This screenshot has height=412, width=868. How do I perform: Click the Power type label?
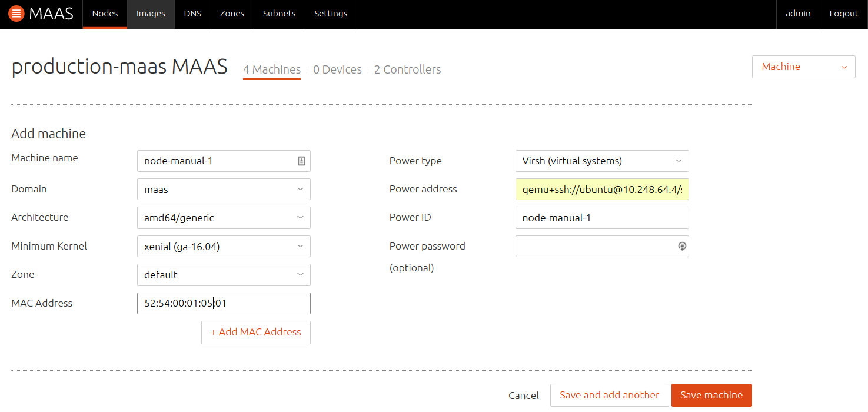pyautogui.click(x=415, y=161)
